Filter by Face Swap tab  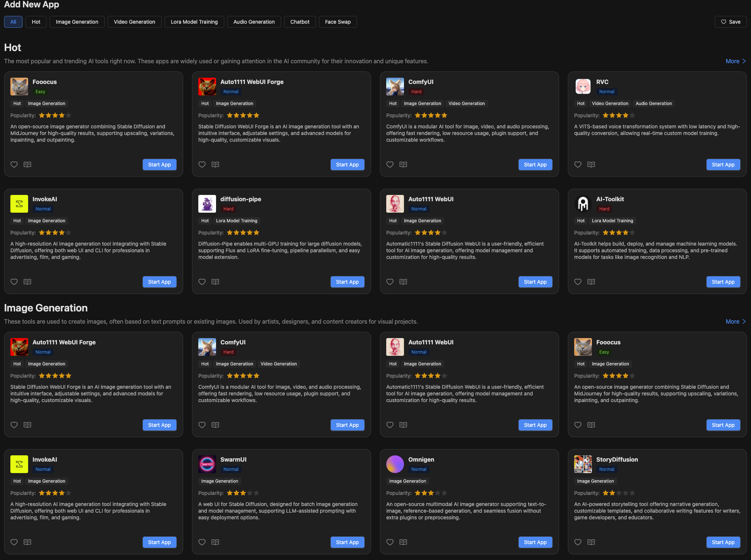[338, 22]
